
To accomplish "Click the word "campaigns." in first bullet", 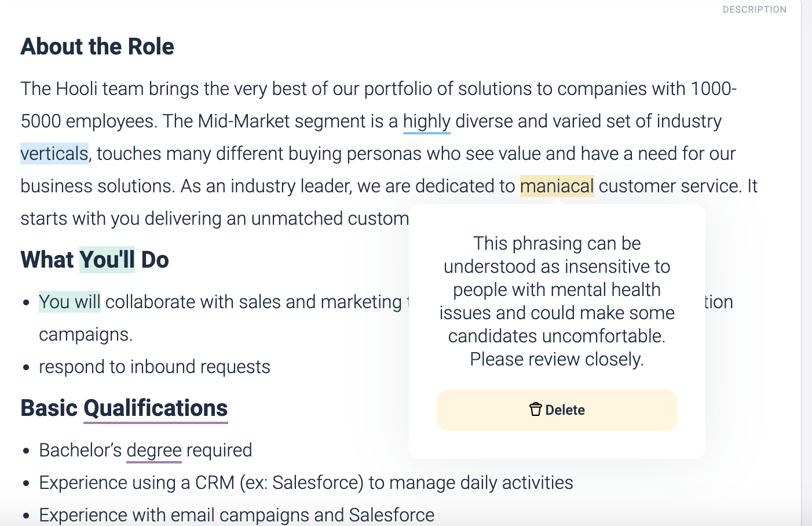I will click(86, 334).
